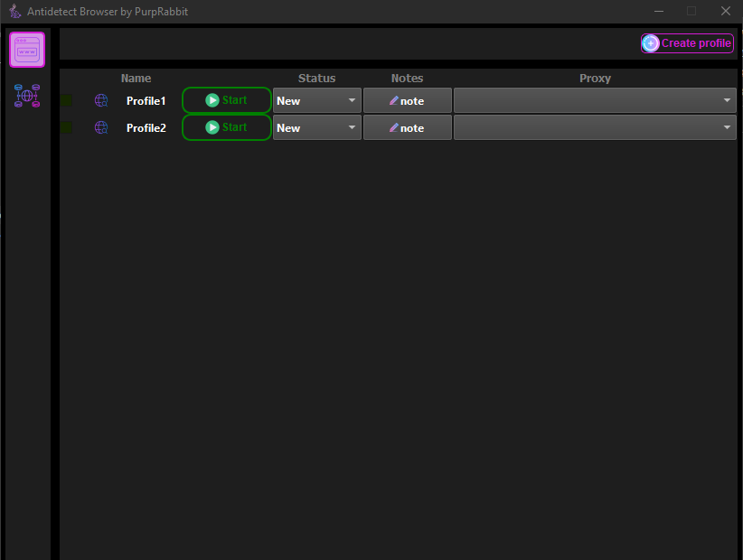The width and height of the screenshot is (743, 560).
Task: Start the Profile1 browser session
Action: (x=226, y=100)
